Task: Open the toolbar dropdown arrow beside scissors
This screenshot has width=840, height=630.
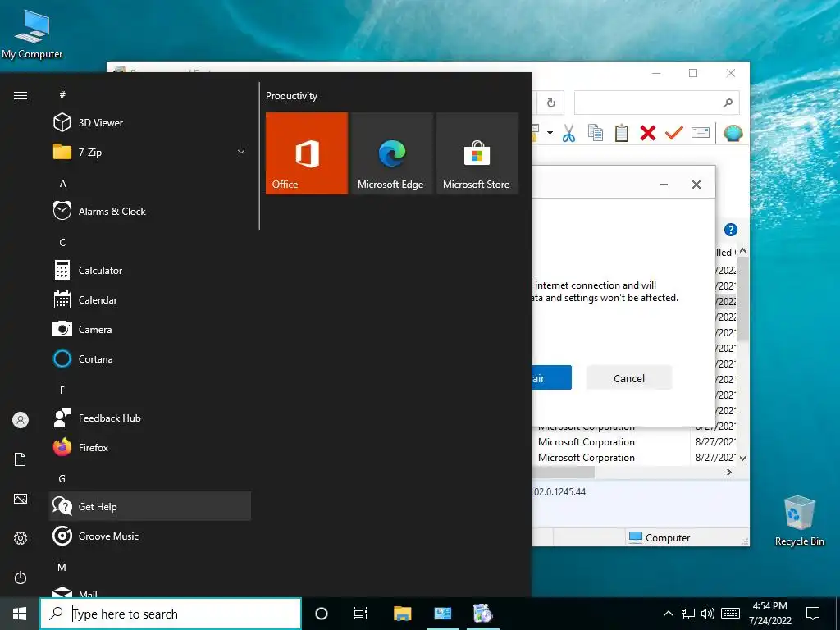Action: tap(550, 133)
